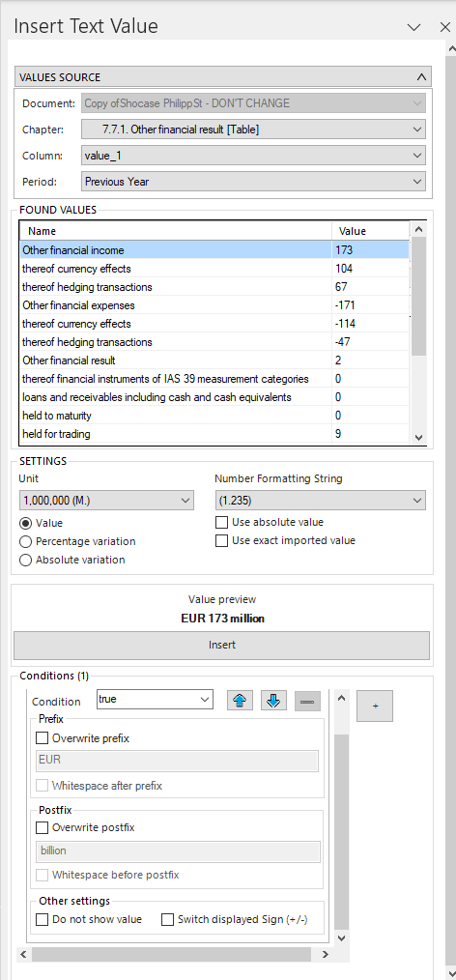Open pane options chevron beside title

pyautogui.click(x=413, y=27)
